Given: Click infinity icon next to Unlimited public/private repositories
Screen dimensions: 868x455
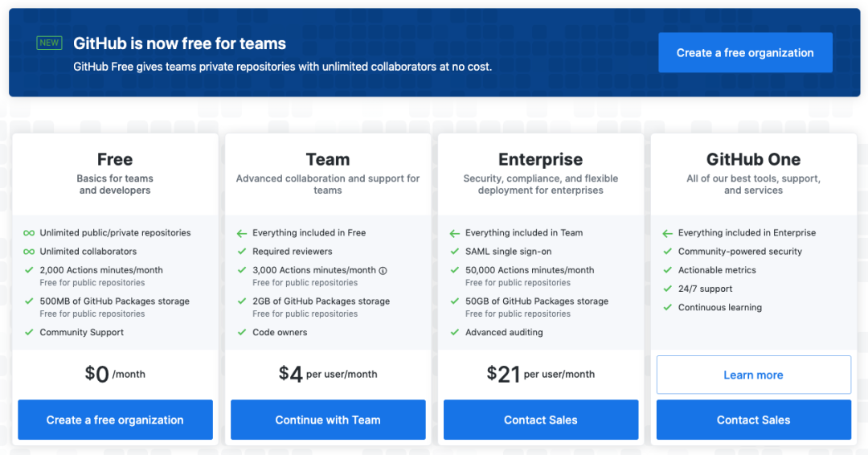Looking at the screenshot, I should tap(29, 233).
